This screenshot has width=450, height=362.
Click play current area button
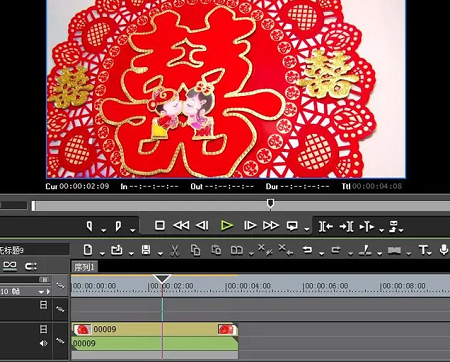(367, 227)
